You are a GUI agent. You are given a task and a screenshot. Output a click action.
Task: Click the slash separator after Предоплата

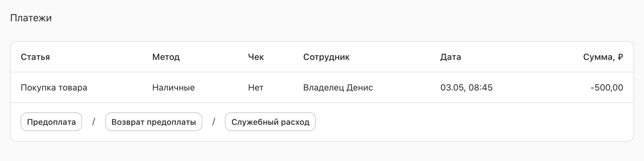pyautogui.click(x=94, y=122)
